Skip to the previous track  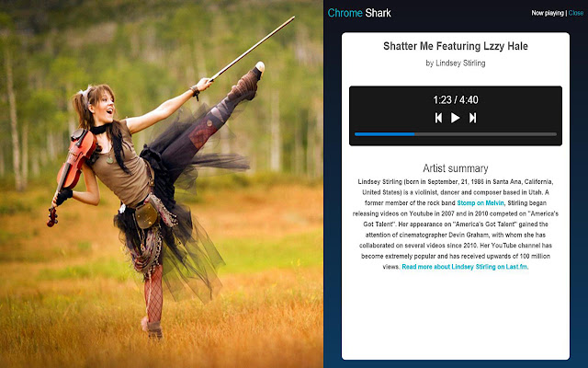point(438,118)
